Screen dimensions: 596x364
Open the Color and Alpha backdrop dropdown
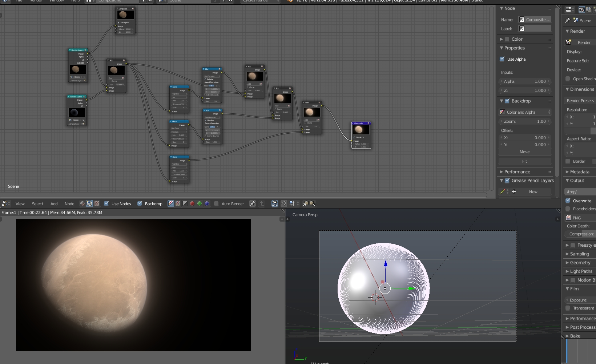(x=525, y=112)
